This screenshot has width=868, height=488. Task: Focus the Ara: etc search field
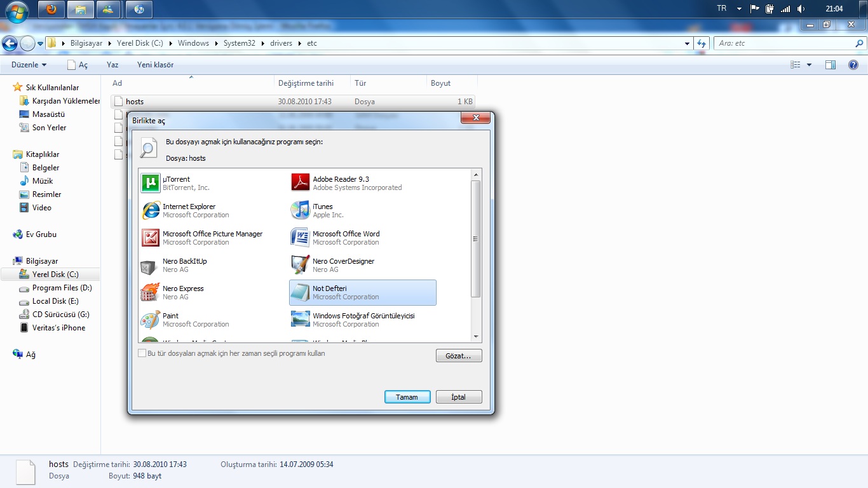(783, 43)
